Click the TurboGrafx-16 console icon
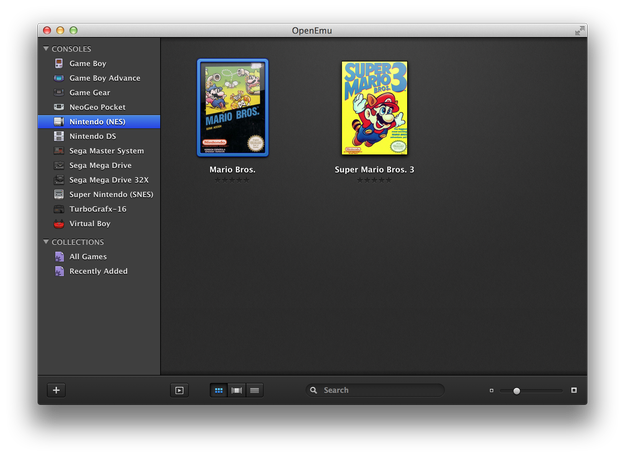 click(59, 209)
